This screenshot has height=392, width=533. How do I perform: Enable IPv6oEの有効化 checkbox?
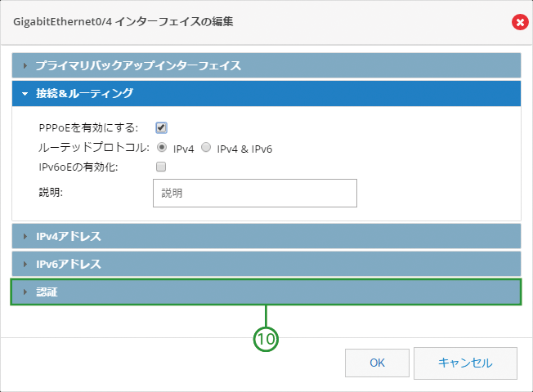click(x=161, y=167)
